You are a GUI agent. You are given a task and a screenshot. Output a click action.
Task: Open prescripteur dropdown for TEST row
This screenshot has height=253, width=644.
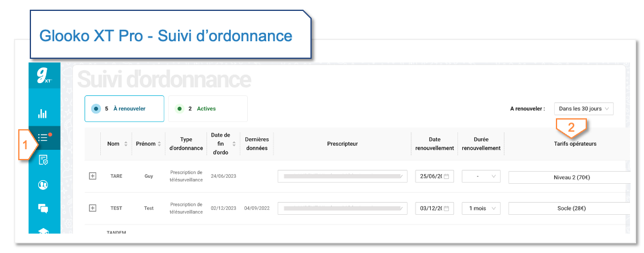[x=343, y=208]
